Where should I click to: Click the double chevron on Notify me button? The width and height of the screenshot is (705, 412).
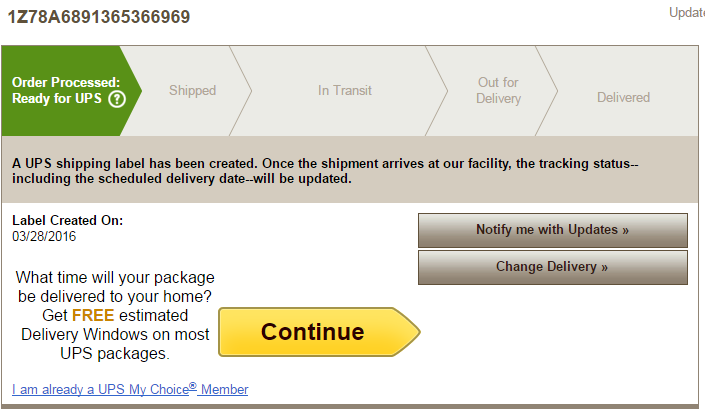pos(625,231)
